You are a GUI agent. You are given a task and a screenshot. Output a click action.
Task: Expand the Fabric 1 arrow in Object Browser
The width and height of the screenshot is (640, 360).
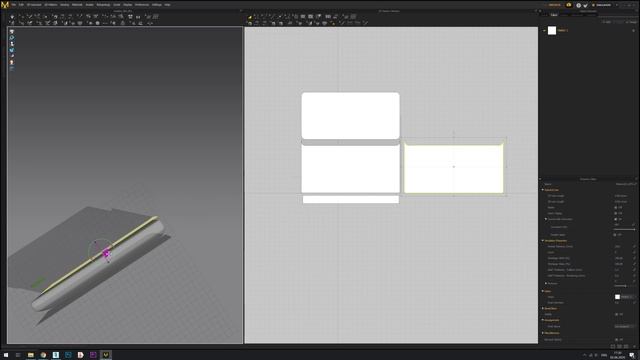(544, 31)
